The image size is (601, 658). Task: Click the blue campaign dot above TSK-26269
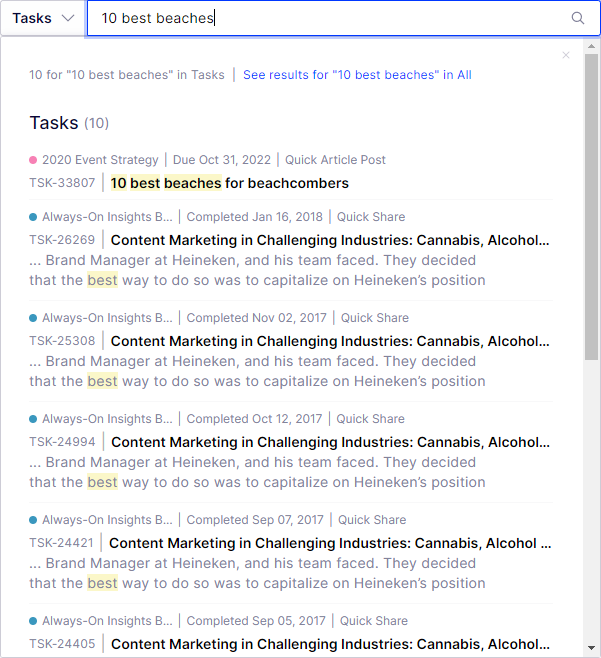pos(33,217)
